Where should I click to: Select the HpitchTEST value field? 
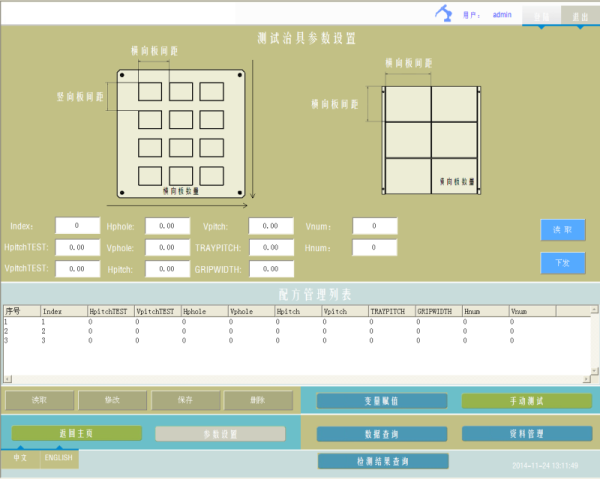point(77,247)
